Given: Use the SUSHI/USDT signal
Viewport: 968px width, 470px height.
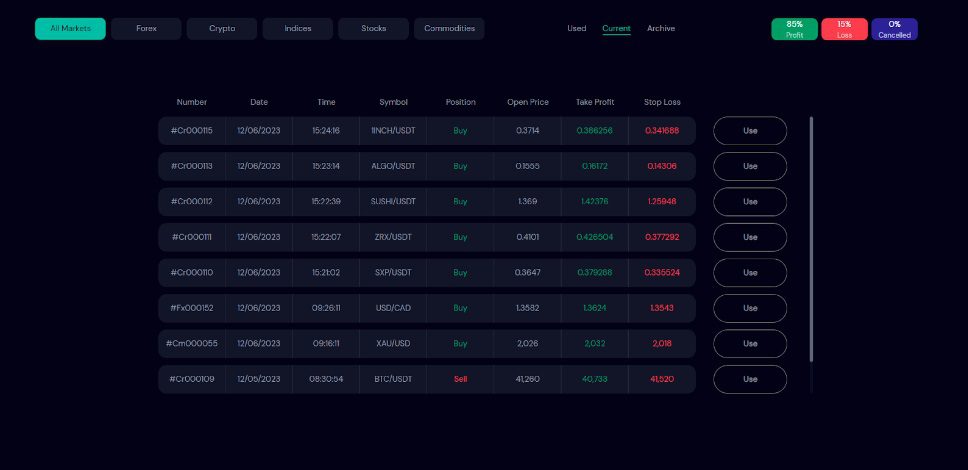Looking at the screenshot, I should [x=750, y=202].
